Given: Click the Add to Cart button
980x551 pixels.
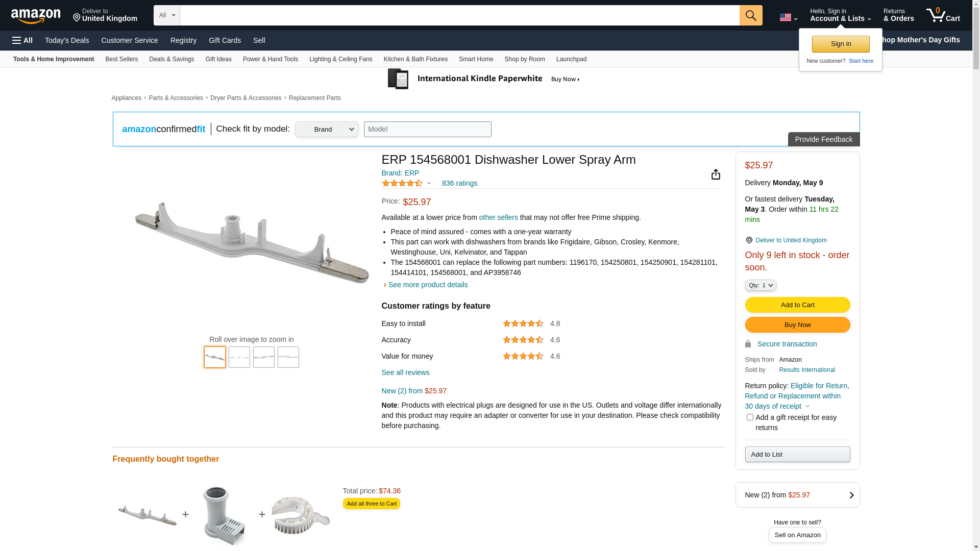Looking at the screenshot, I should [797, 305].
